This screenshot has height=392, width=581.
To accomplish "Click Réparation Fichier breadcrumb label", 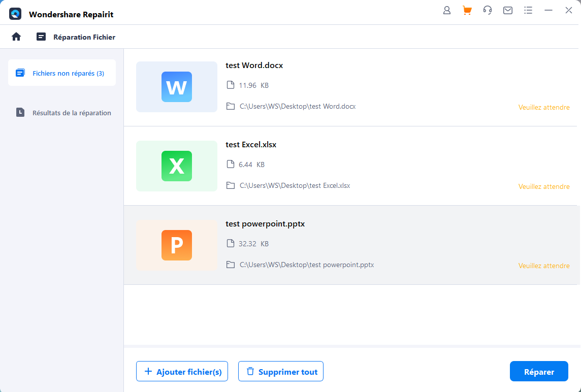I will tap(84, 37).
